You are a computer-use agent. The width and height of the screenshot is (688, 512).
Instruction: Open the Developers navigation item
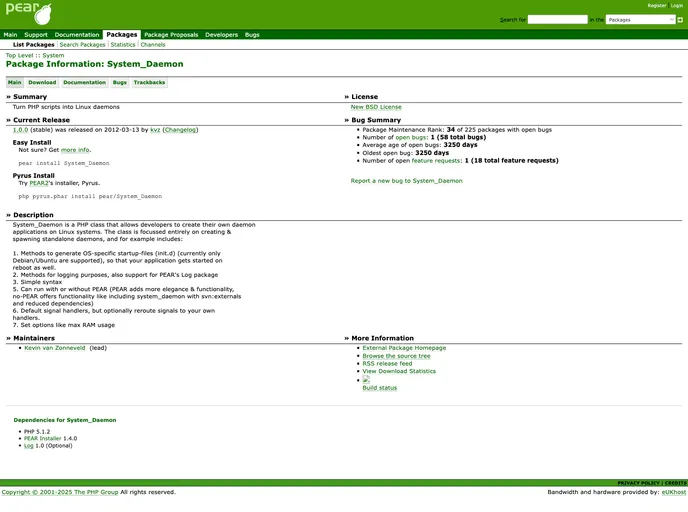222,35
